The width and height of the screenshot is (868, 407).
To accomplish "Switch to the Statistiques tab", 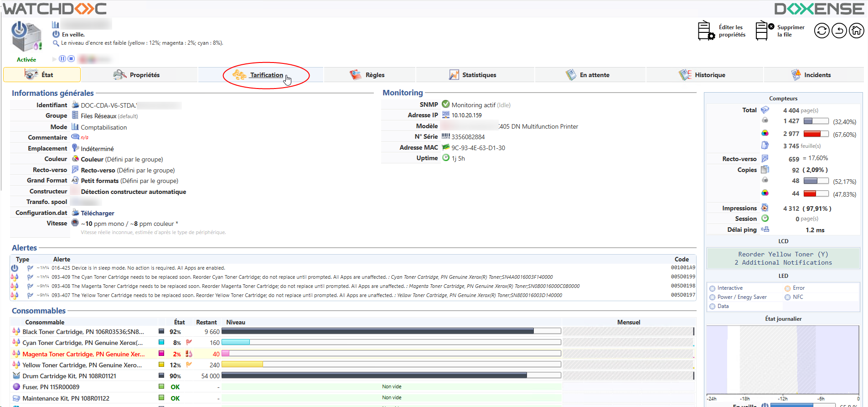I will 479,75.
